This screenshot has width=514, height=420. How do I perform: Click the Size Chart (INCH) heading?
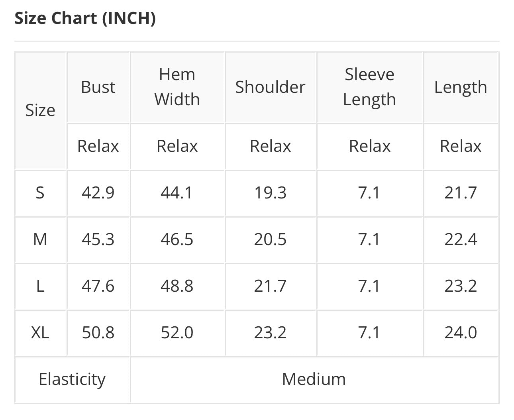85,18
